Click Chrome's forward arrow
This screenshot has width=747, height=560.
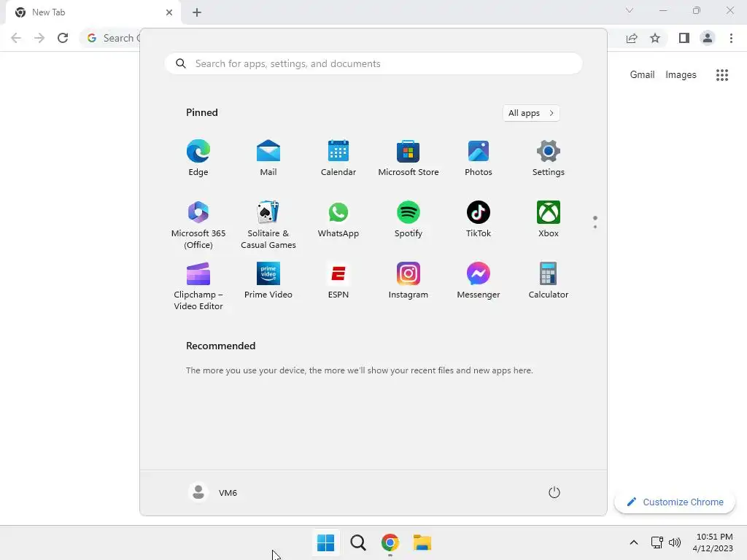(39, 38)
